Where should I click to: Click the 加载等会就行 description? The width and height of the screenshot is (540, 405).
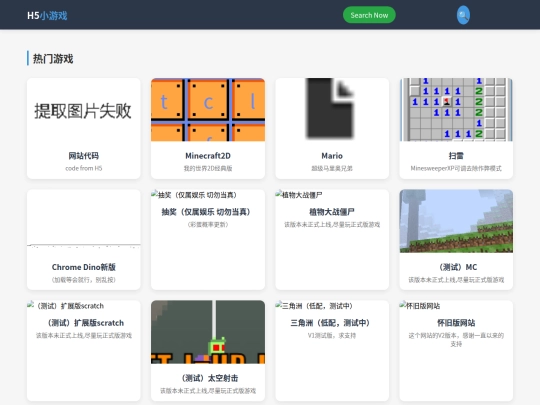tap(84, 279)
